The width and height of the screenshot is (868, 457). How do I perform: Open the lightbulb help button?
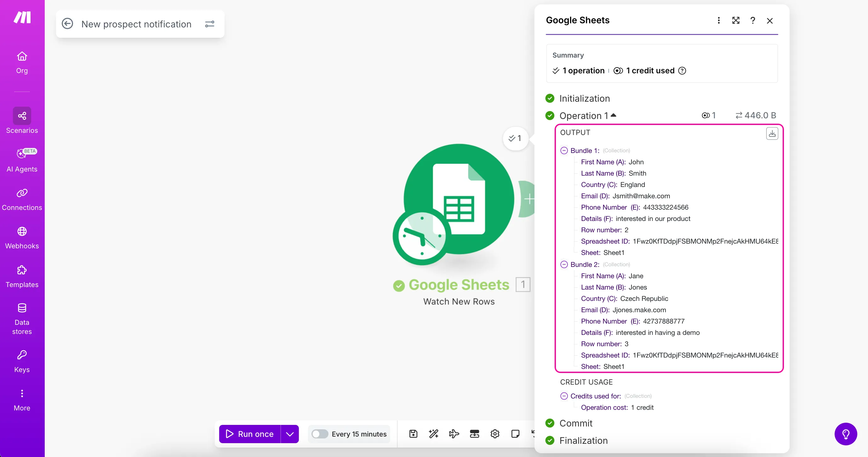point(846,434)
